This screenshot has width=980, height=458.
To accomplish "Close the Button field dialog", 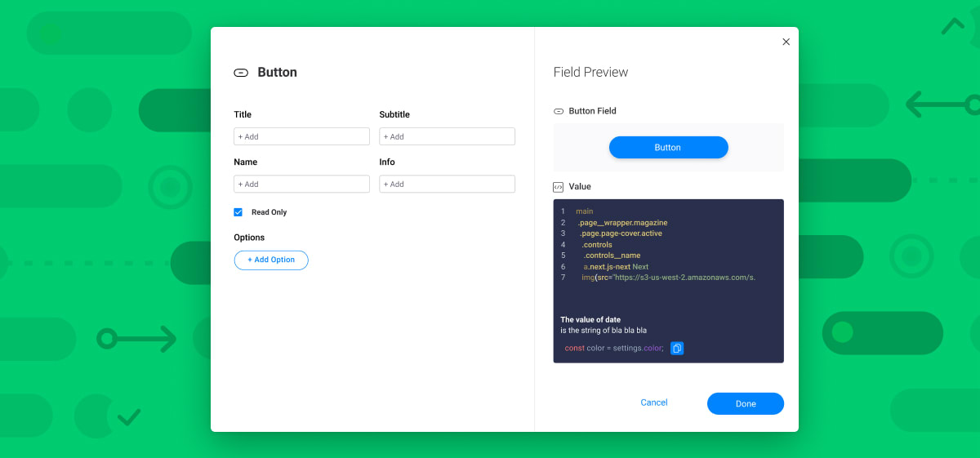I will pos(786,42).
